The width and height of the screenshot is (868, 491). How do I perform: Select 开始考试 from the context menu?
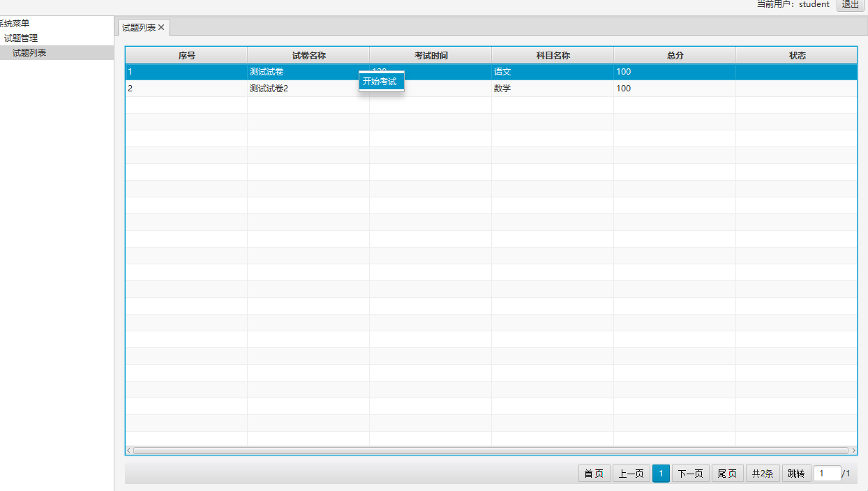tap(380, 82)
